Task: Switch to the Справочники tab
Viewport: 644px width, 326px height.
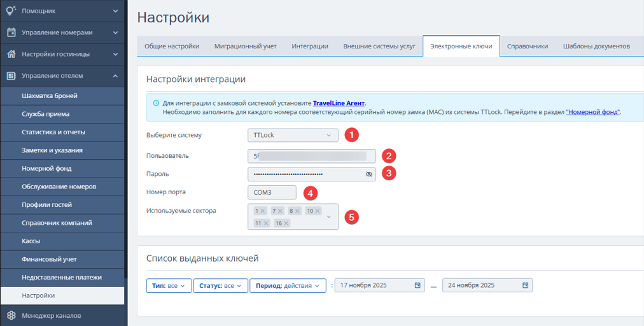Action: tap(528, 46)
